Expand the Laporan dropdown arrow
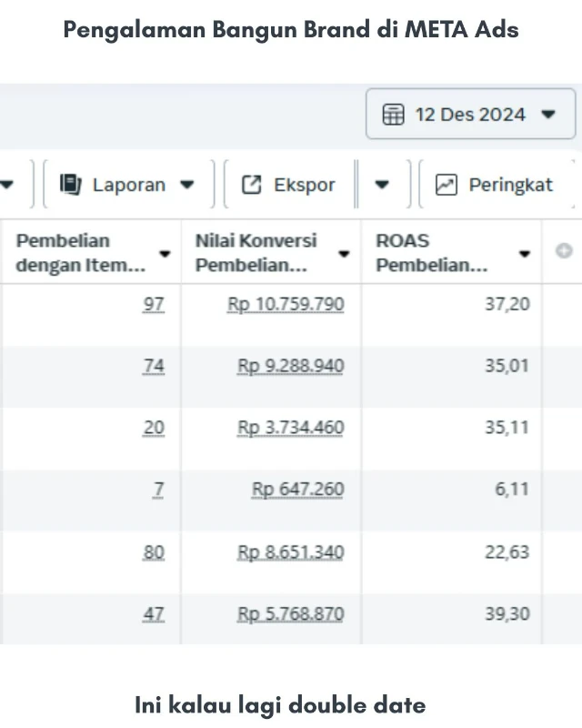582x728 pixels. 186,185
